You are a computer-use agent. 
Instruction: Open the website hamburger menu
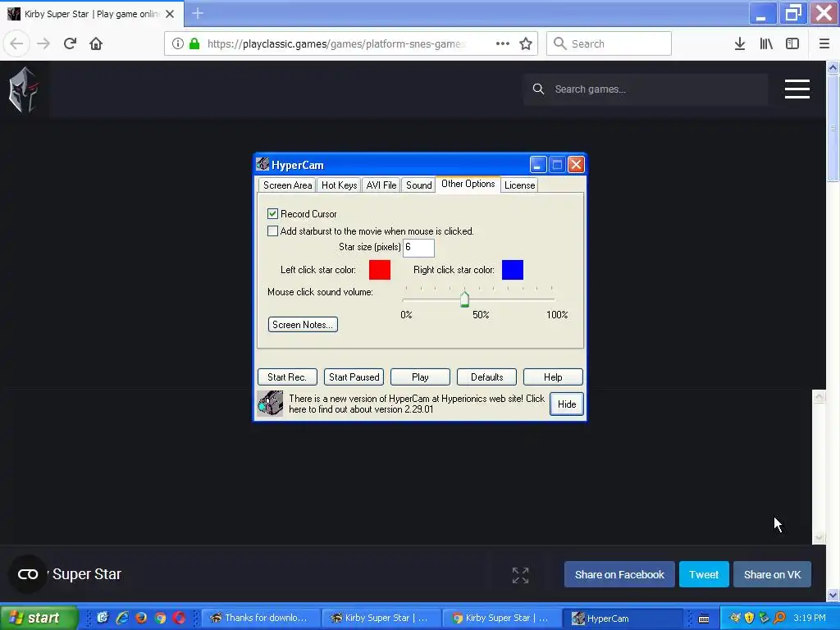pyautogui.click(x=797, y=89)
